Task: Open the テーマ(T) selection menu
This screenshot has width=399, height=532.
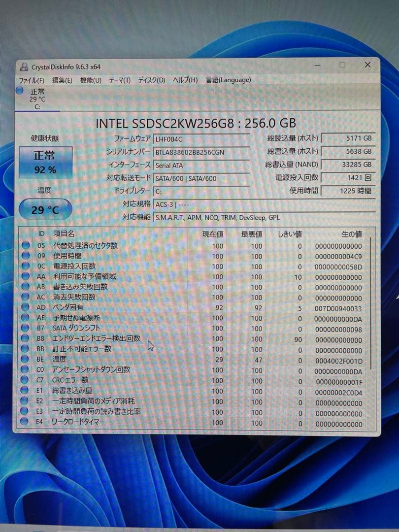Action: pyautogui.click(x=119, y=80)
